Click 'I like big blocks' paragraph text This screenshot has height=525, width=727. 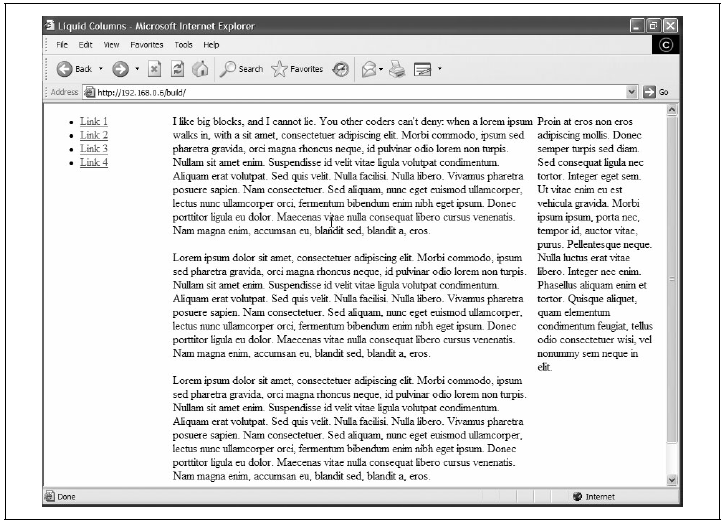tap(353, 176)
